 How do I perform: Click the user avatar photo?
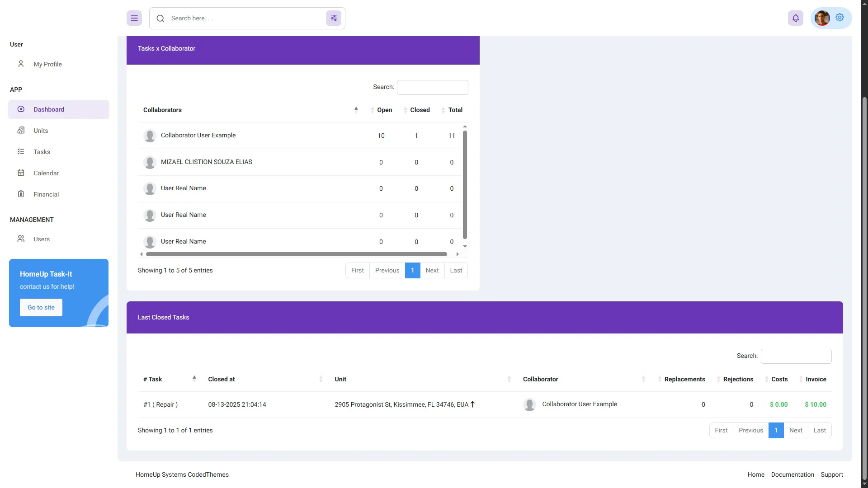[x=822, y=18]
